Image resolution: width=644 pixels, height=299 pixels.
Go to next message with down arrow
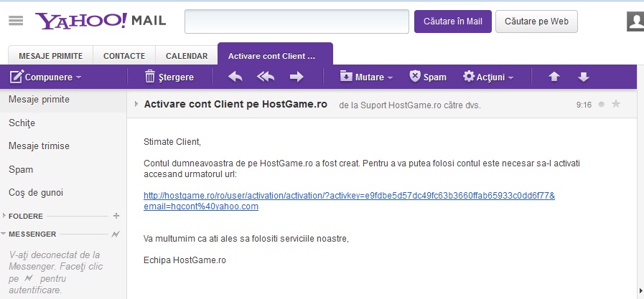click(584, 77)
